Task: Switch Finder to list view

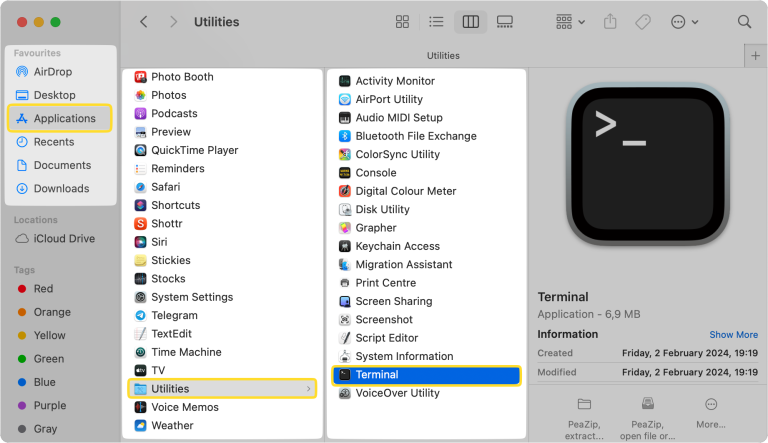Action: pos(436,22)
